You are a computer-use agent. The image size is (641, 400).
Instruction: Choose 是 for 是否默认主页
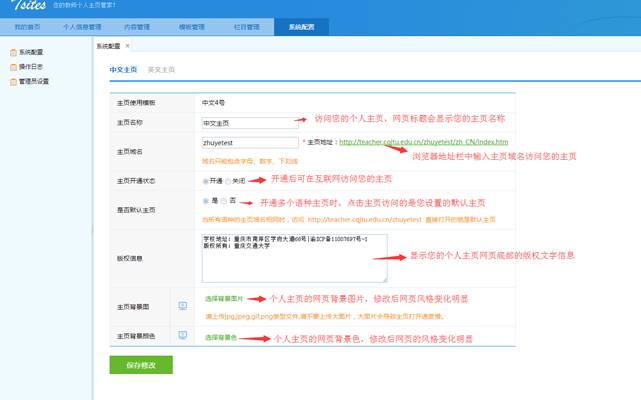click(206, 201)
